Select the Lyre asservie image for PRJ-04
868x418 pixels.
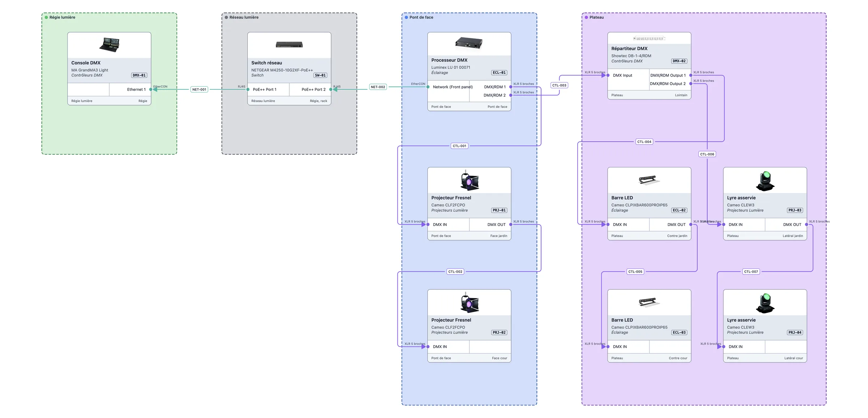(x=765, y=303)
